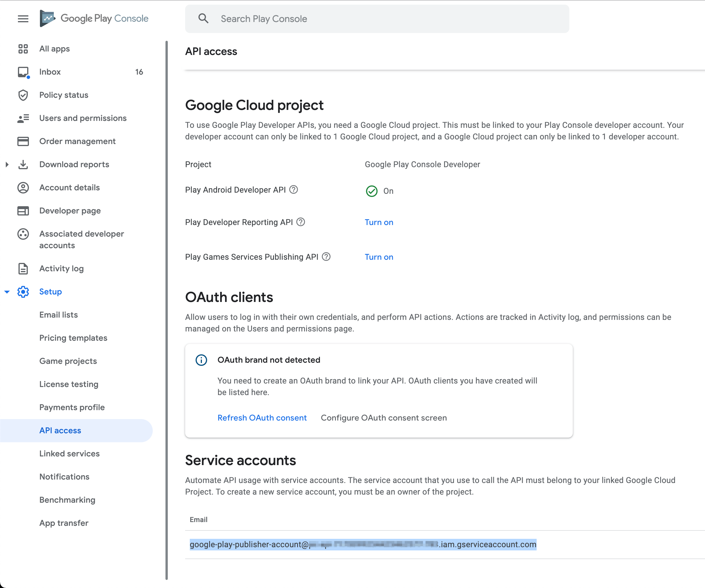Image resolution: width=705 pixels, height=588 pixels.
Task: Click Refresh OAuth consent
Action: [262, 418]
